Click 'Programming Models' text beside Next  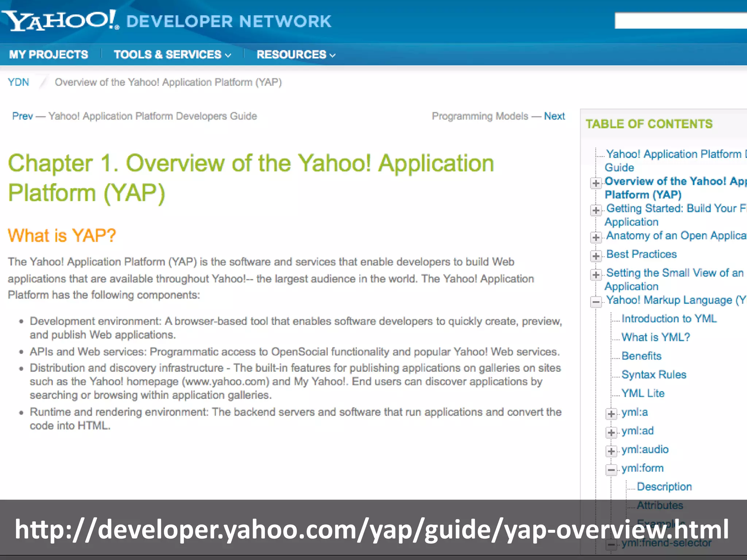(480, 116)
